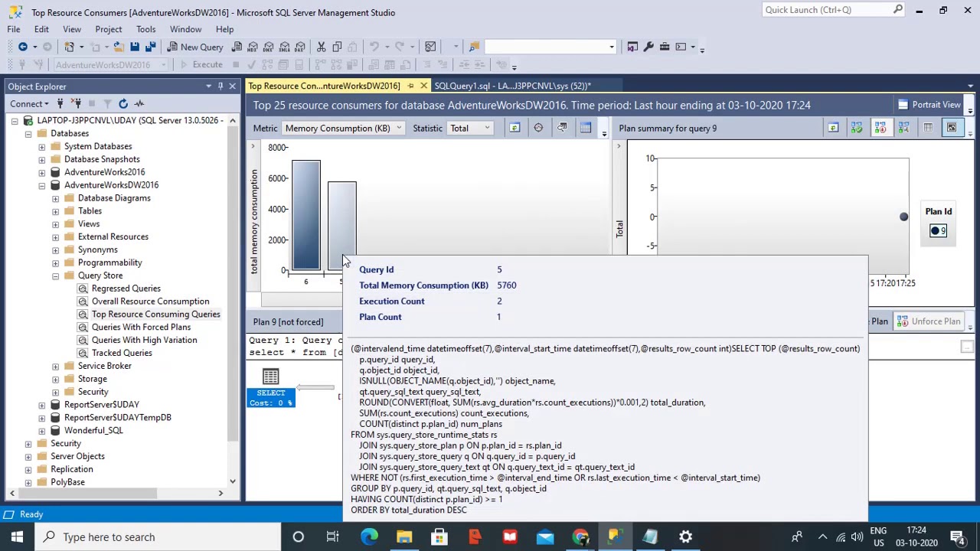Click the Open File folder icon
This screenshot has height=551, width=980.
118,47
